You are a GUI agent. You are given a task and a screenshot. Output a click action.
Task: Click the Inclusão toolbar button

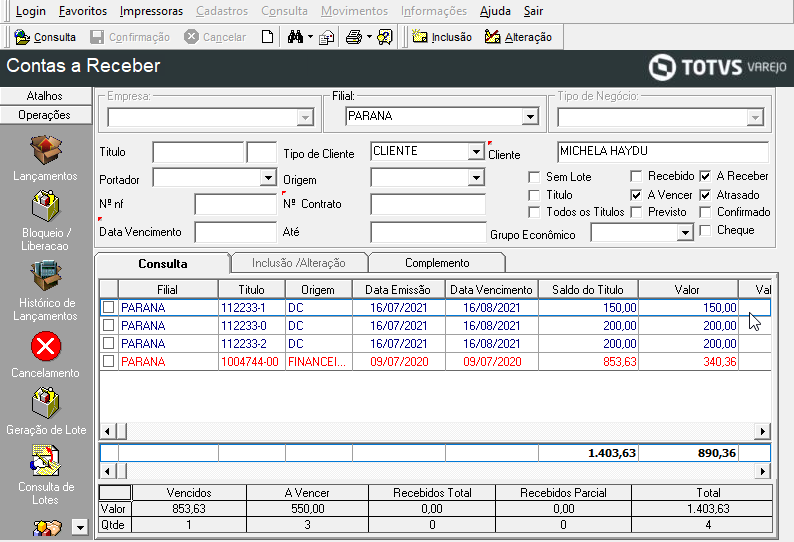click(442, 37)
